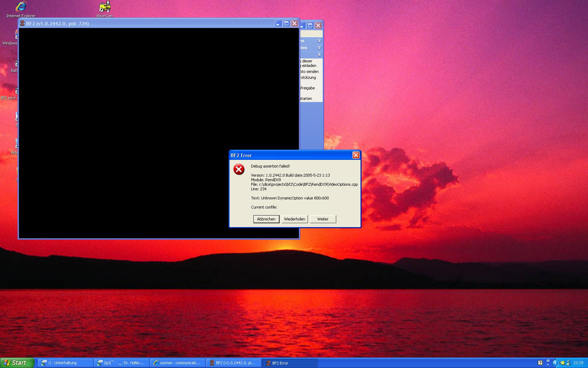Click the messenger buddy icon in system tray

[x=568, y=363]
